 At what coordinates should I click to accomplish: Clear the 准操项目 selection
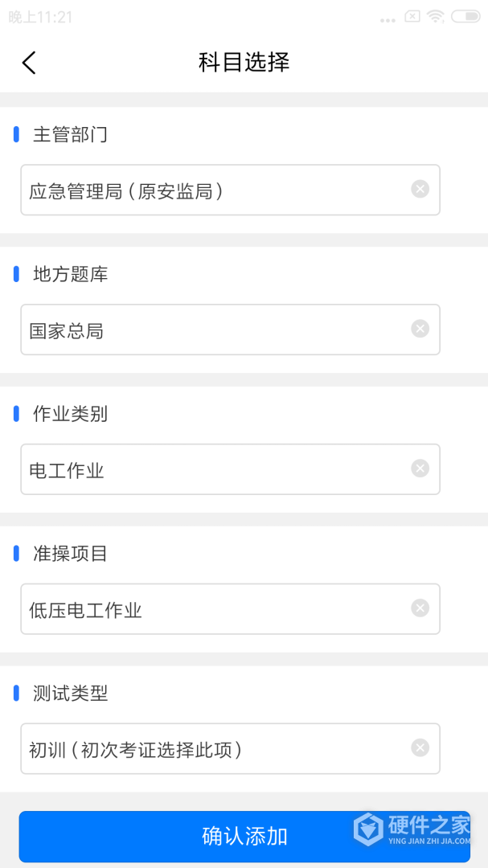coord(420,608)
